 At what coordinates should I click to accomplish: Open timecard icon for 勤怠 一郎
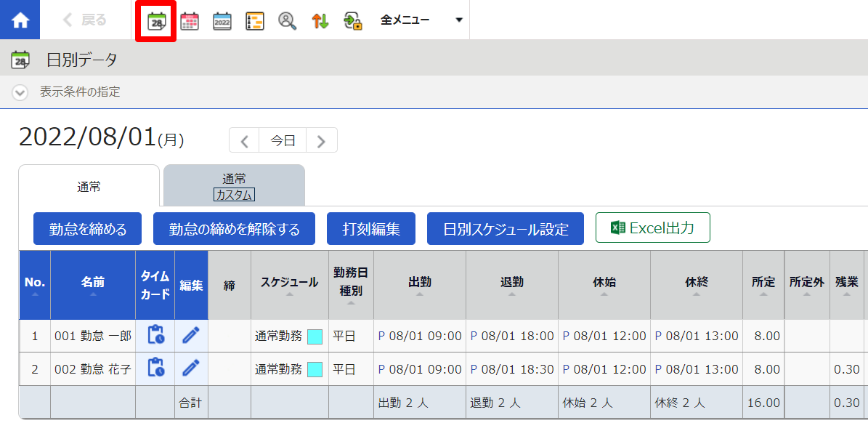tap(155, 335)
